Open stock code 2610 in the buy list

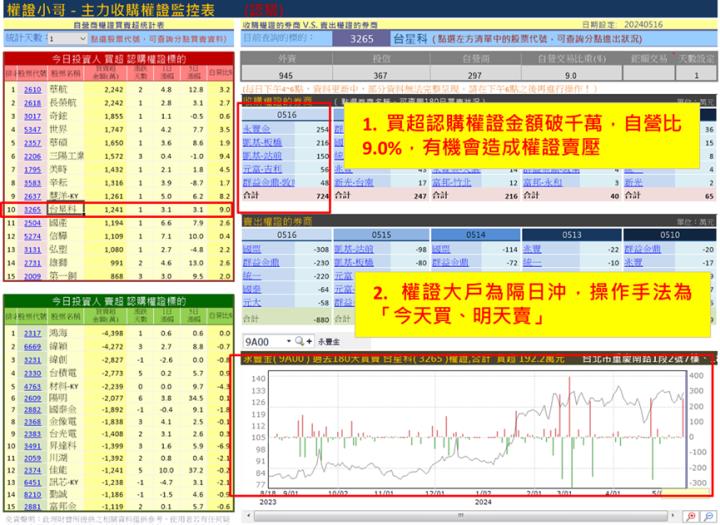(33, 90)
